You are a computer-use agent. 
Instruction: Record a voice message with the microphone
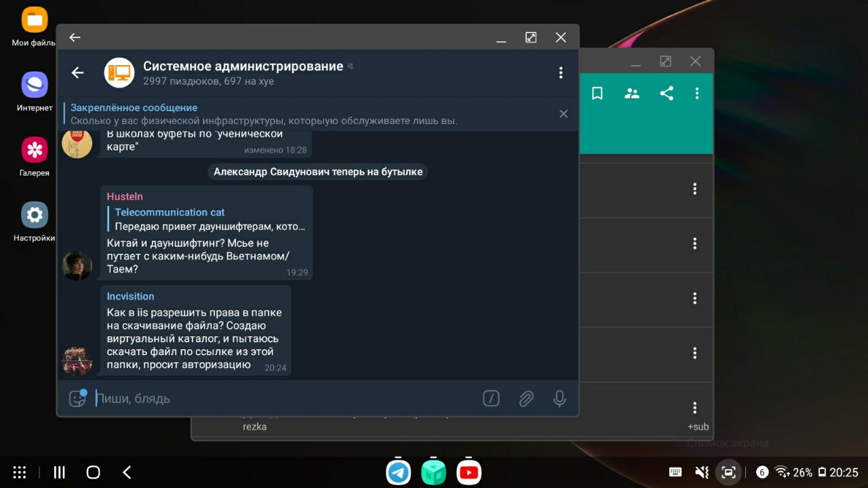coord(559,399)
